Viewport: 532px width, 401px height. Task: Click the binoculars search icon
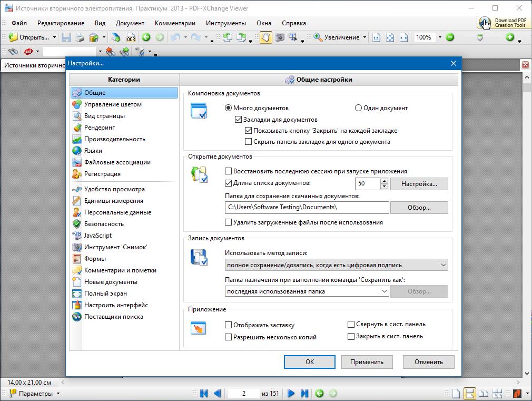tap(13, 52)
